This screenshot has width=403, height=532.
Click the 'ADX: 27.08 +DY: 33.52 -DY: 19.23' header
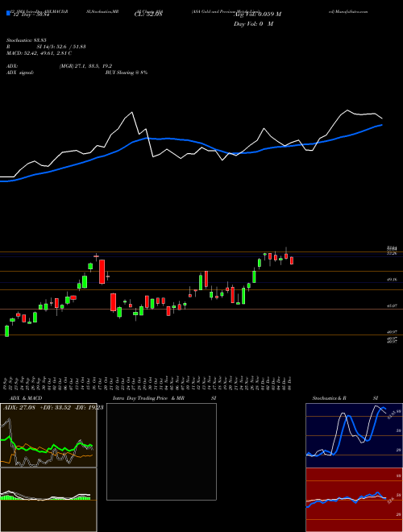[x=53, y=408]
